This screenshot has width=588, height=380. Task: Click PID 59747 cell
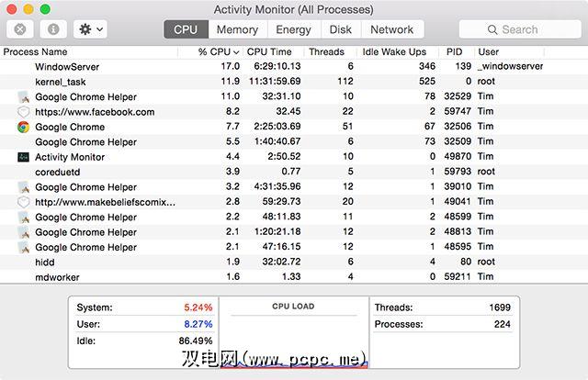click(458, 111)
